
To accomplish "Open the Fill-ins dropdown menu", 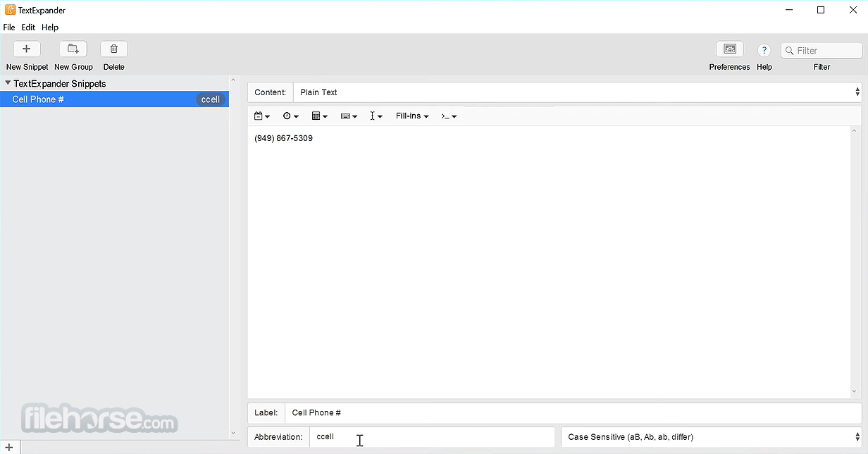I will point(412,116).
